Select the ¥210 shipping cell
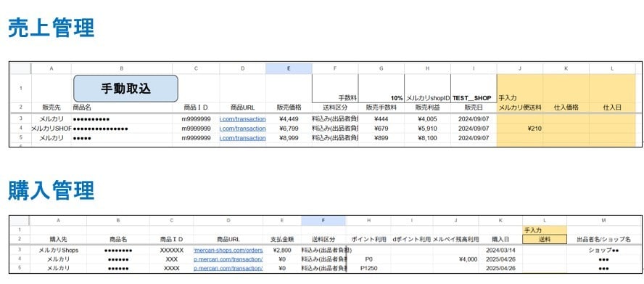Viewport: 644px width, 284px height. point(519,129)
